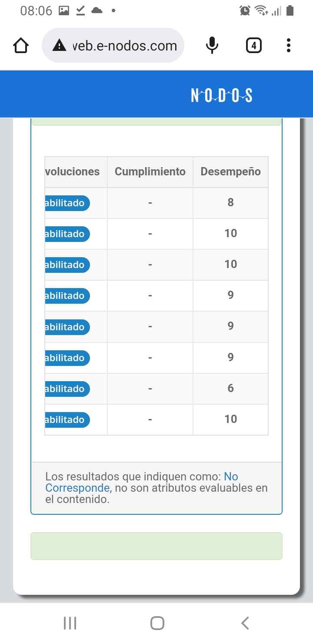Click the green bar below the results panel
Viewport: 313px width, 644px height.
point(156,546)
